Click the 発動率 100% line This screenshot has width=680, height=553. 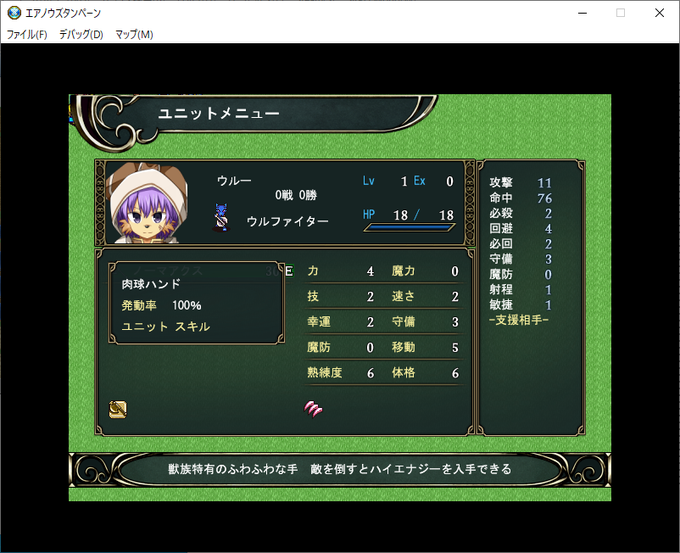161,305
